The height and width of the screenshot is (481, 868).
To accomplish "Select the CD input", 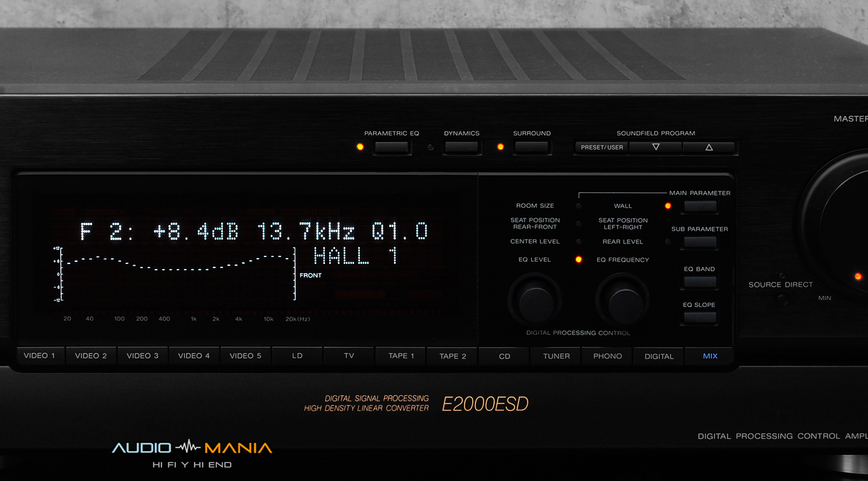I will tap(505, 356).
